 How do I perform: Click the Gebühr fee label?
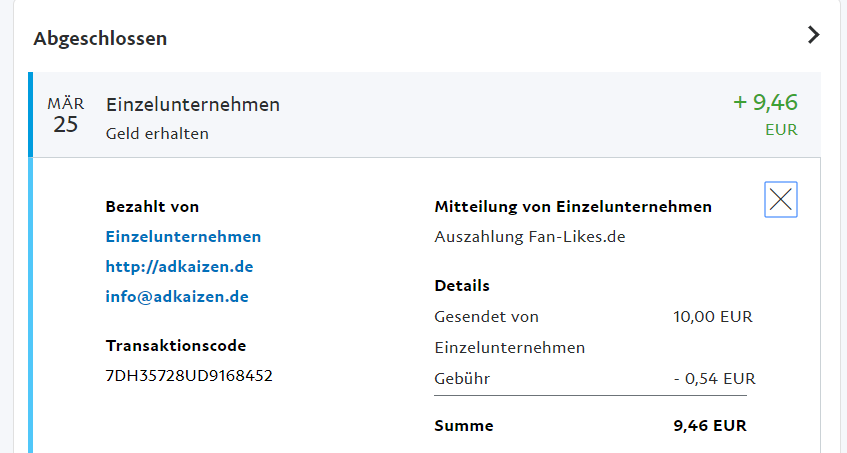[462, 378]
